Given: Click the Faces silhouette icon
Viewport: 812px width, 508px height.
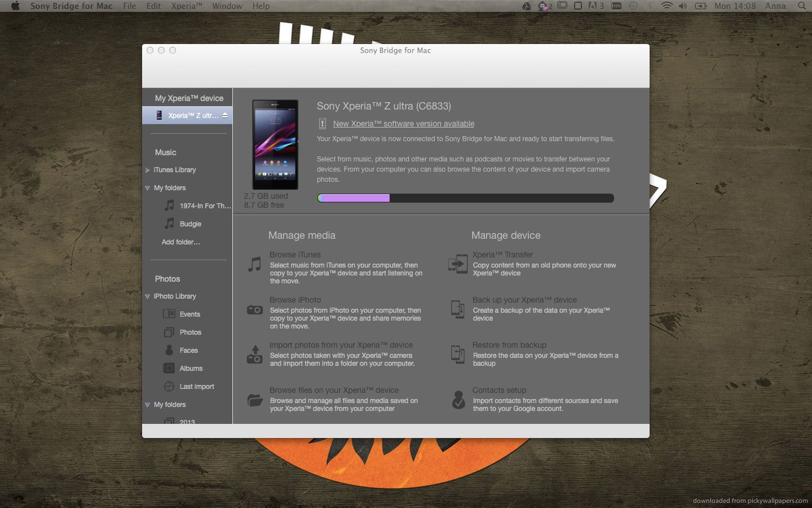Looking at the screenshot, I should (169, 350).
